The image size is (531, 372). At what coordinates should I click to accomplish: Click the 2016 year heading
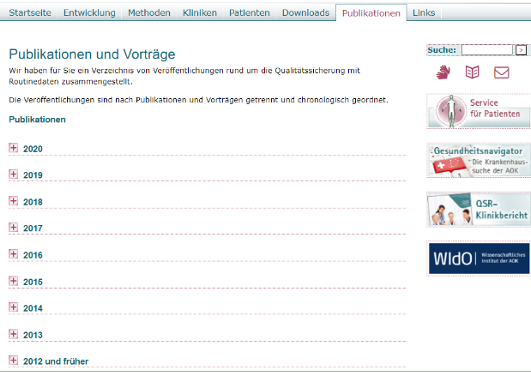click(x=33, y=255)
